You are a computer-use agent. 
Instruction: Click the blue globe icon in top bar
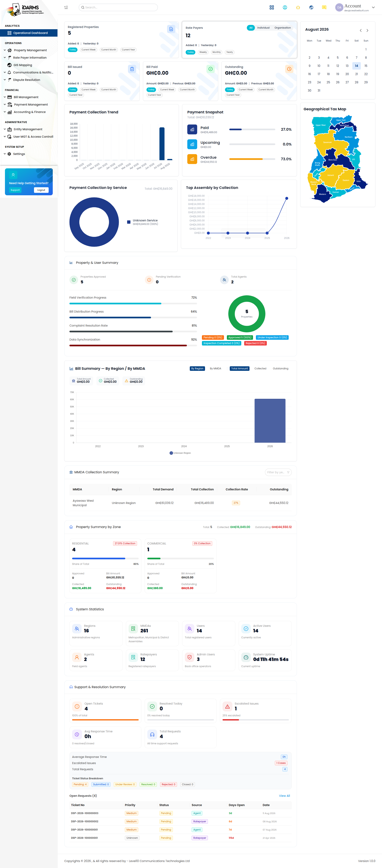pyautogui.click(x=311, y=7)
